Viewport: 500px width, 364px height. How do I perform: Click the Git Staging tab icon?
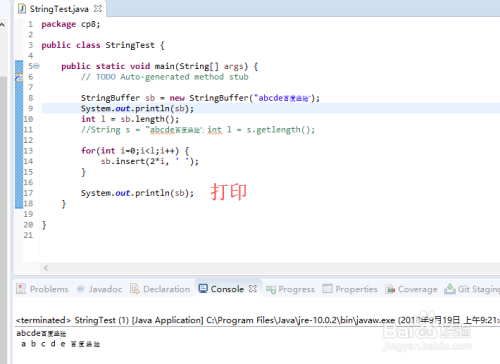pos(450,289)
